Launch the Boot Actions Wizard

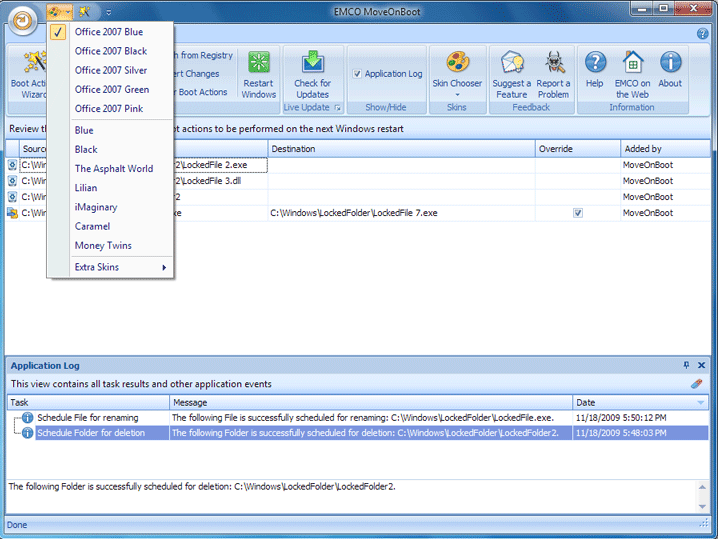click(x=28, y=76)
